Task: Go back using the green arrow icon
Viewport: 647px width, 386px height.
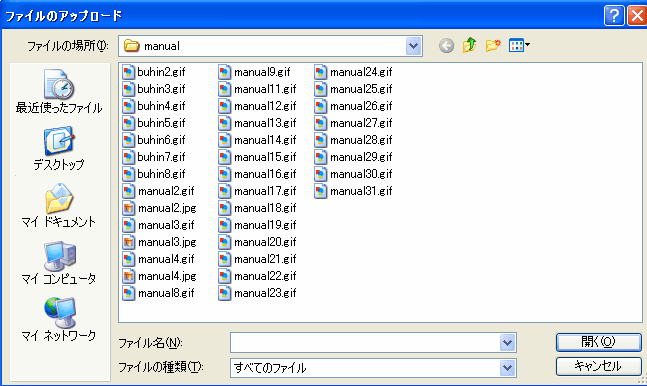Action: click(446, 45)
